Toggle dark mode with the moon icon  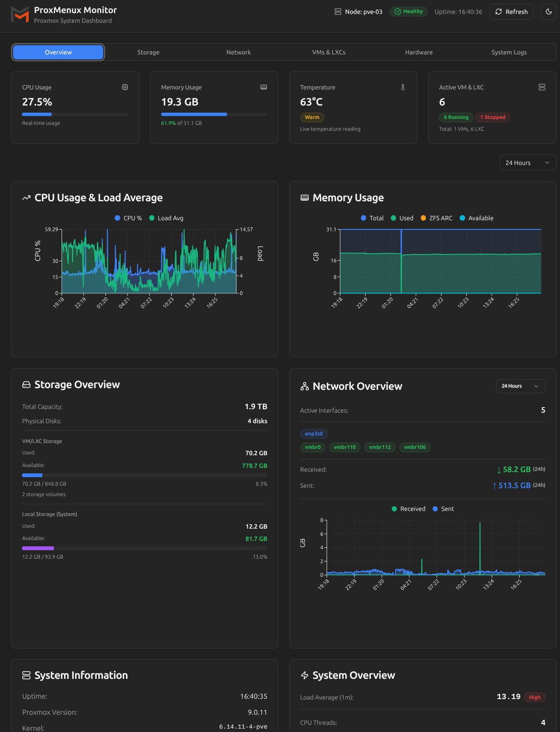[x=548, y=12]
